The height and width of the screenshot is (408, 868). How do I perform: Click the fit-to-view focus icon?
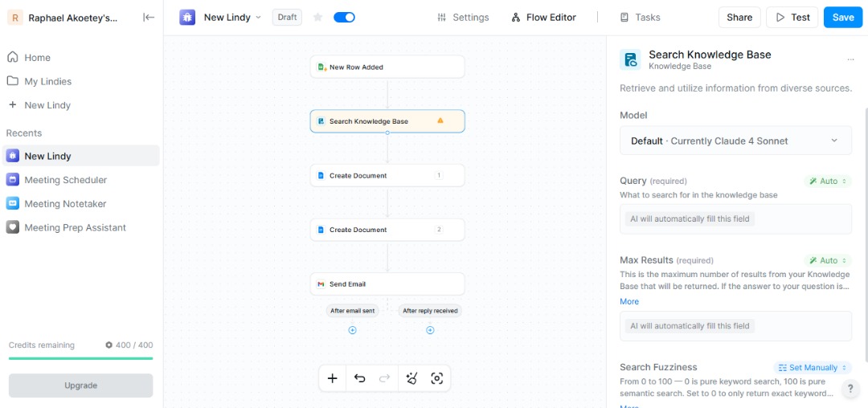click(436, 378)
